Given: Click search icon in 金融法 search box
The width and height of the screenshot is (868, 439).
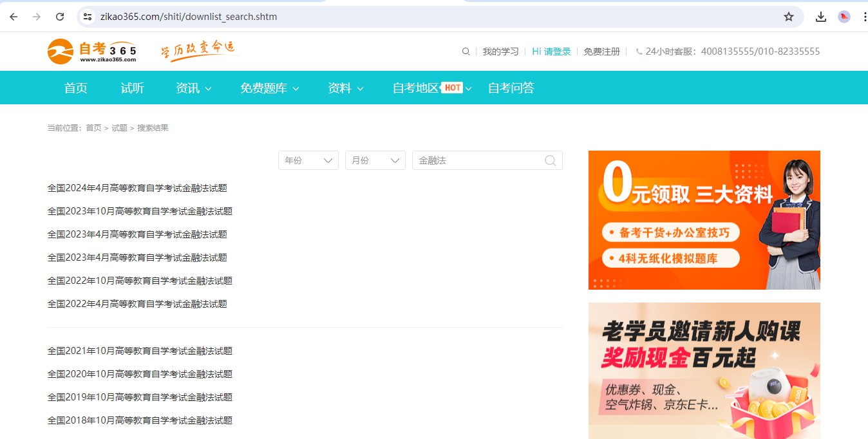Looking at the screenshot, I should coord(550,160).
